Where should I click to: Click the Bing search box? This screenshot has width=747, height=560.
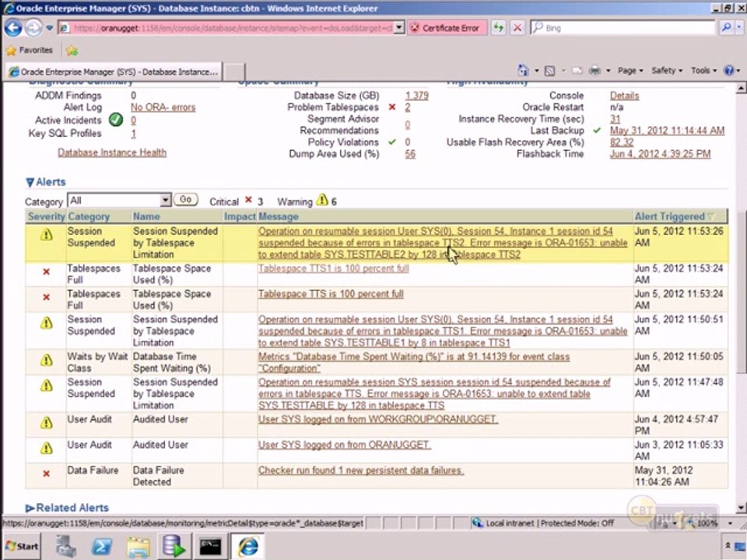tap(622, 28)
